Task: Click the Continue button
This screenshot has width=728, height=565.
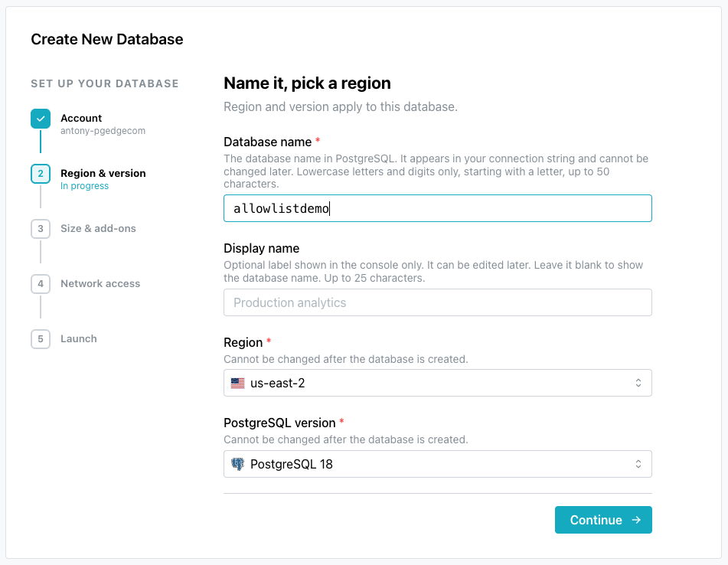Action: (x=603, y=520)
